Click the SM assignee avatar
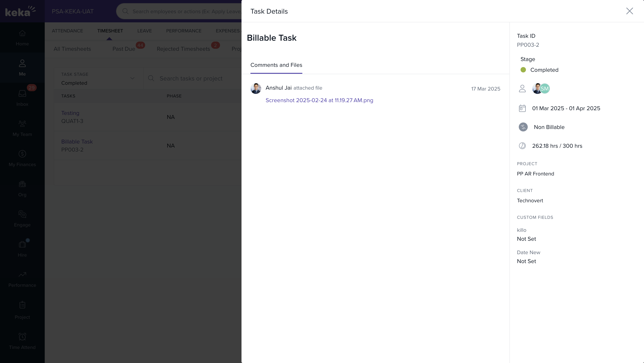The height and width of the screenshot is (363, 644). pyautogui.click(x=545, y=89)
